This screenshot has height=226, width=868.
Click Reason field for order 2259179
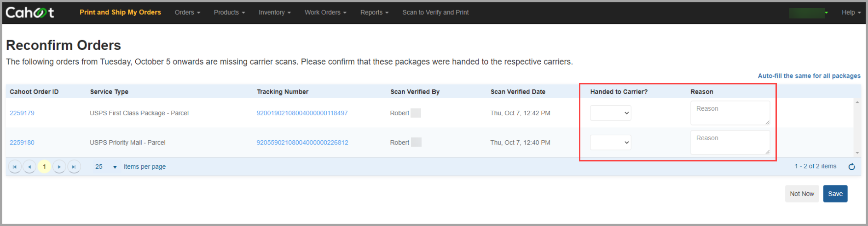tap(730, 113)
